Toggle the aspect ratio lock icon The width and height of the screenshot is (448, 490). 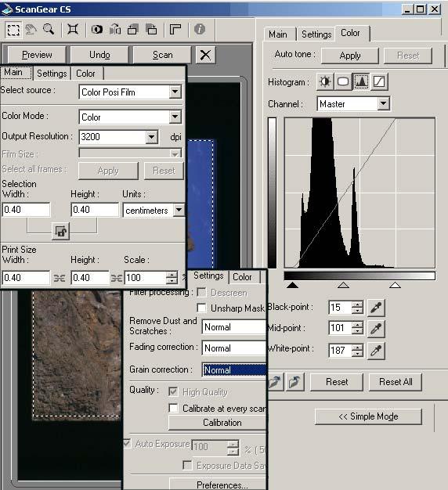point(60,232)
